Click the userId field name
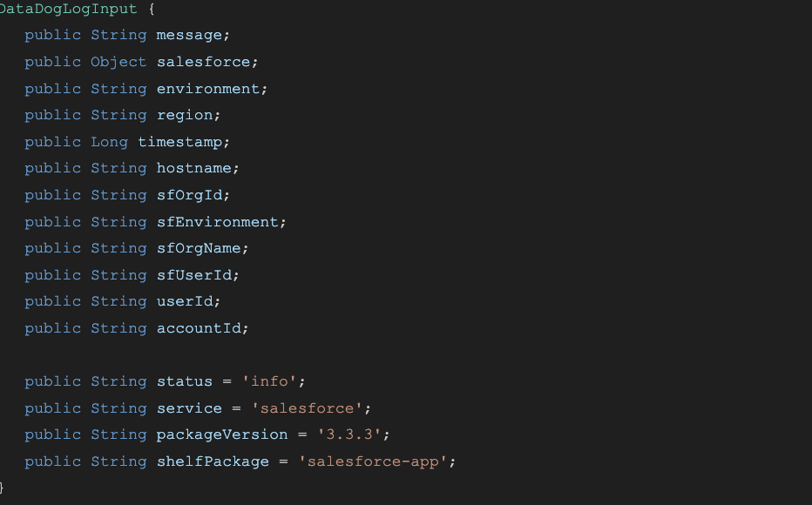 [x=185, y=301]
